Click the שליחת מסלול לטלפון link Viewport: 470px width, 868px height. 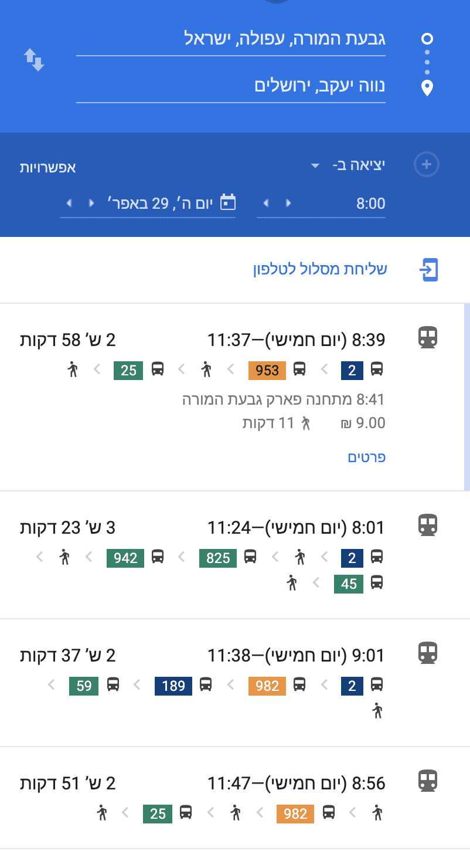(319, 270)
